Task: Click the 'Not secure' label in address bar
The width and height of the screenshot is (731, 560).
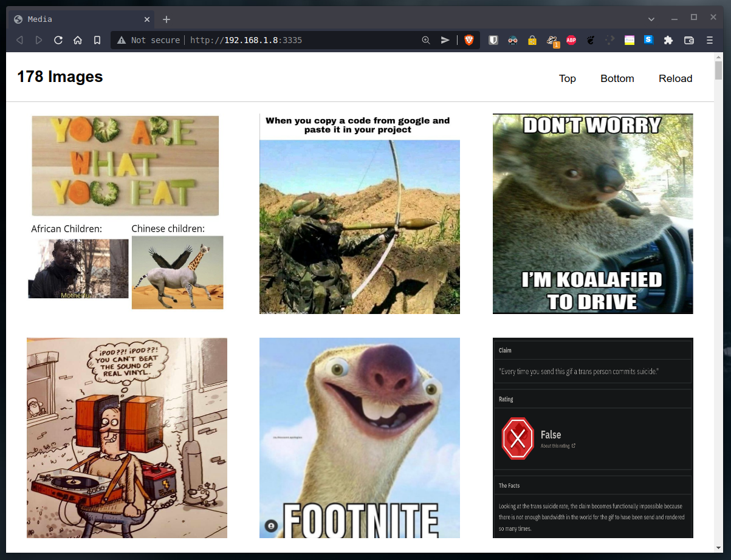Action: [156, 40]
